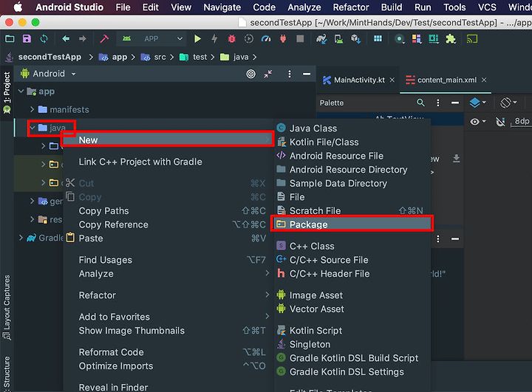This screenshot has height=392, width=532.
Task: Open the AVD Manager icon
Action: coord(338,39)
